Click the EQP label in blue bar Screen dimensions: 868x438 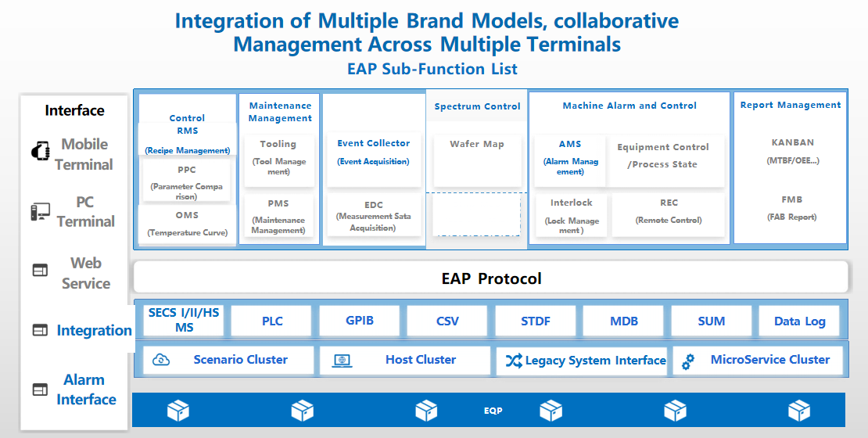pos(493,411)
